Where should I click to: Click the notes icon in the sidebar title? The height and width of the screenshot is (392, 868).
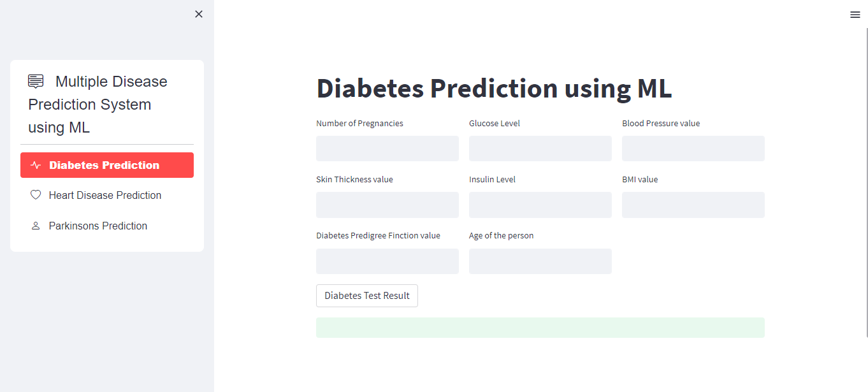pyautogui.click(x=35, y=80)
